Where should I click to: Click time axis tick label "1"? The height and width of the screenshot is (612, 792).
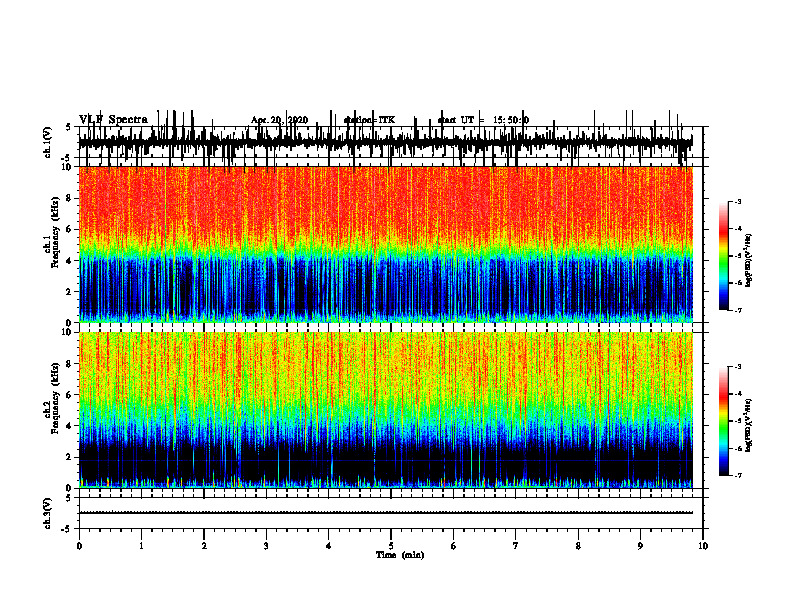pyautogui.click(x=141, y=546)
